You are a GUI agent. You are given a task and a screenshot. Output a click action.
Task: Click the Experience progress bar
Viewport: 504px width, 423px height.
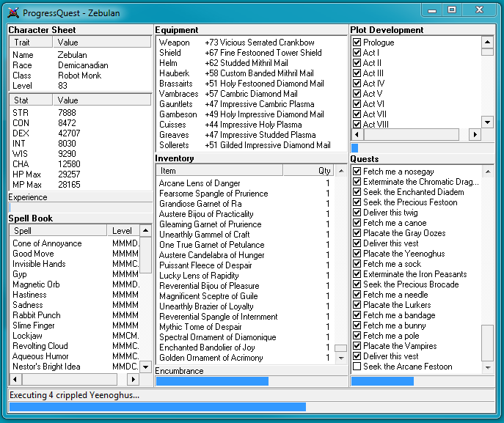click(x=81, y=207)
